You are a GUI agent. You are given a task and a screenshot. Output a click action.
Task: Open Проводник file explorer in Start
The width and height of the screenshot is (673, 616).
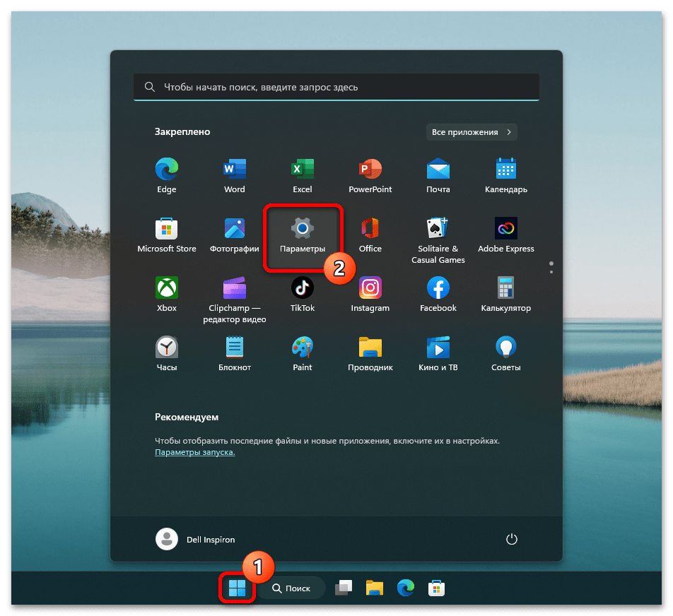pyautogui.click(x=370, y=354)
